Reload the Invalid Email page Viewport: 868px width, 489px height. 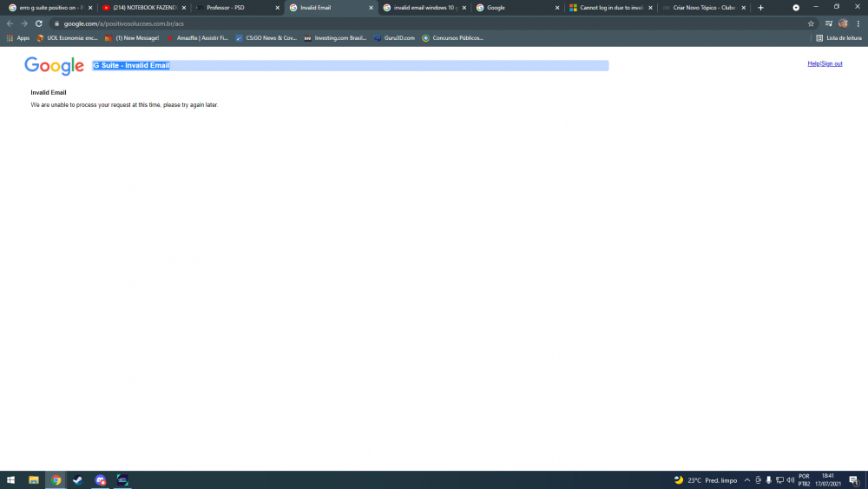(39, 23)
